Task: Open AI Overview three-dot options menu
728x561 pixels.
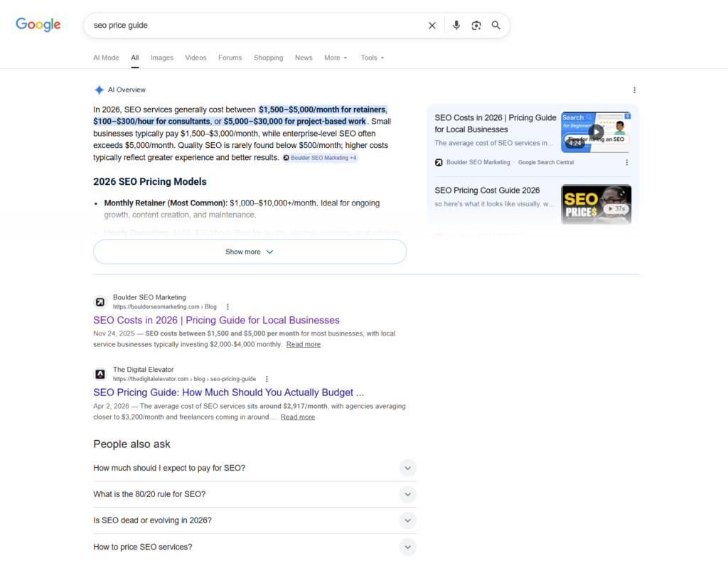Action: point(634,90)
